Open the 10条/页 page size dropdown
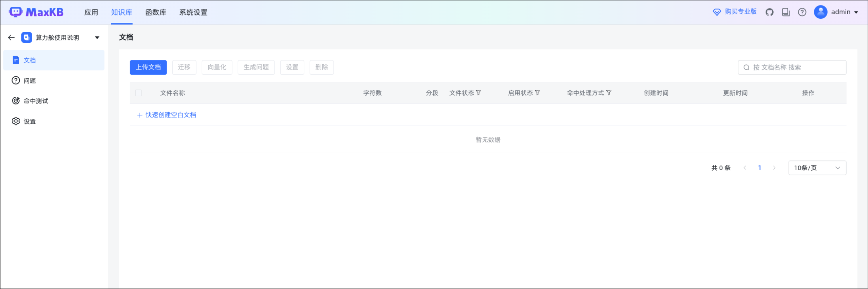Viewport: 868px width, 289px height. click(x=817, y=168)
